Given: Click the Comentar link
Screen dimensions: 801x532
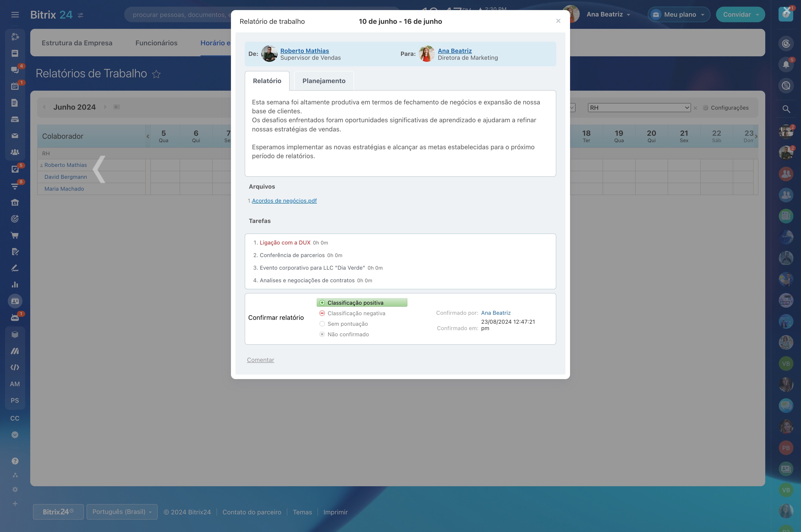Looking at the screenshot, I should click(x=261, y=360).
